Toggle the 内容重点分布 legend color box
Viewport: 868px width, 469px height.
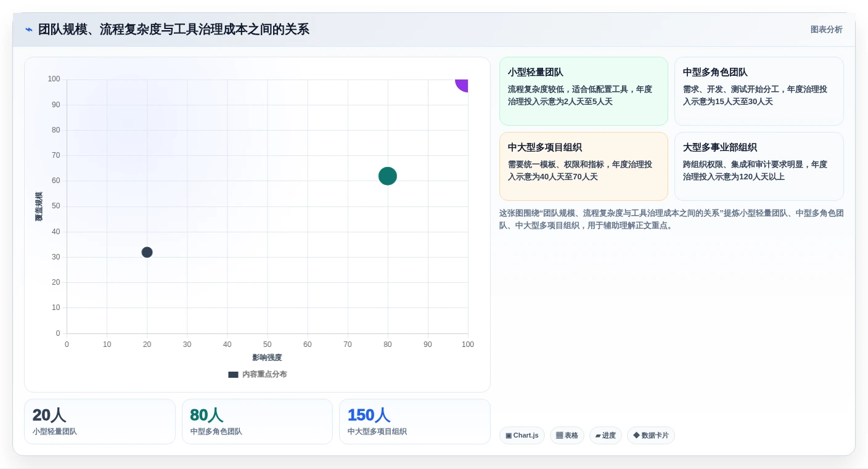[x=233, y=375]
